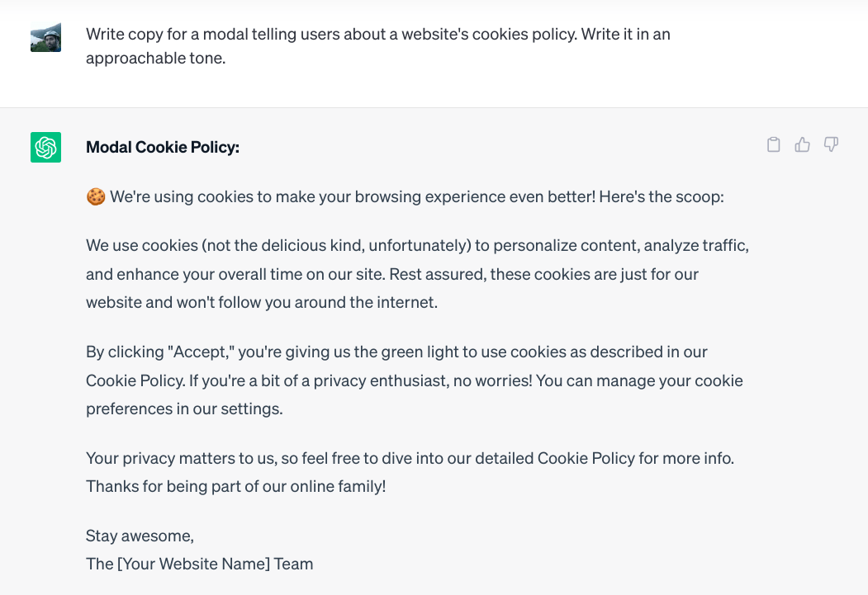Click the Stay awesome sign-off line

point(140,536)
